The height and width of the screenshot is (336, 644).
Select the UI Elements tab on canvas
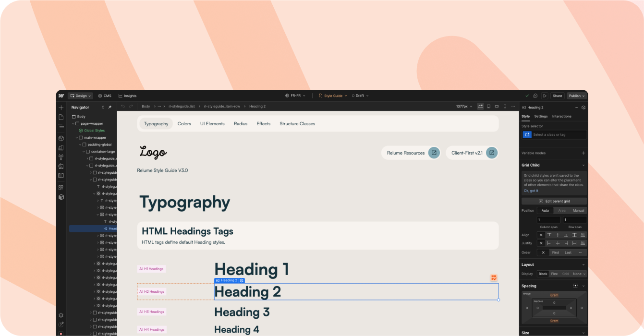point(212,124)
